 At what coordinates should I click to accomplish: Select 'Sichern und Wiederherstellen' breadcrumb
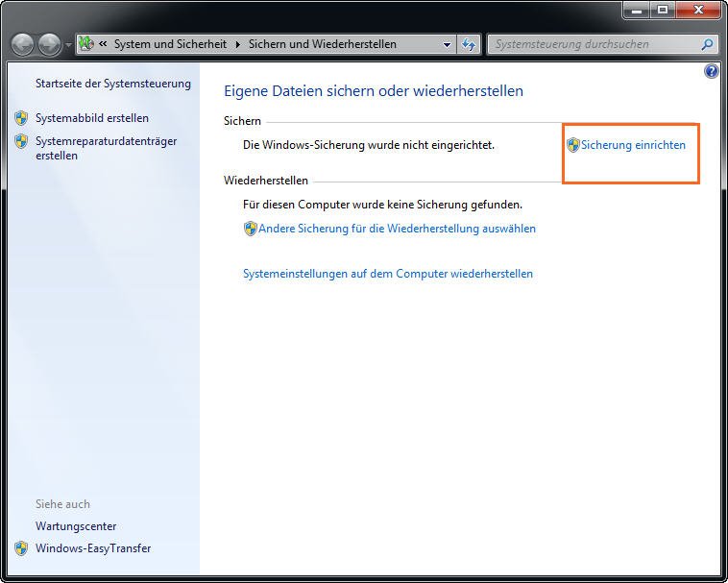pyautogui.click(x=322, y=44)
